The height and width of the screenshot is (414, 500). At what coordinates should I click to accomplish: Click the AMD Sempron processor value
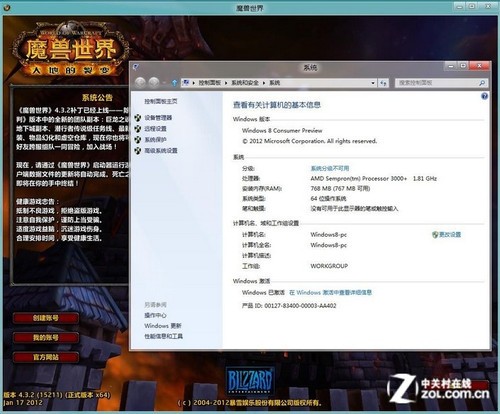[373, 179]
